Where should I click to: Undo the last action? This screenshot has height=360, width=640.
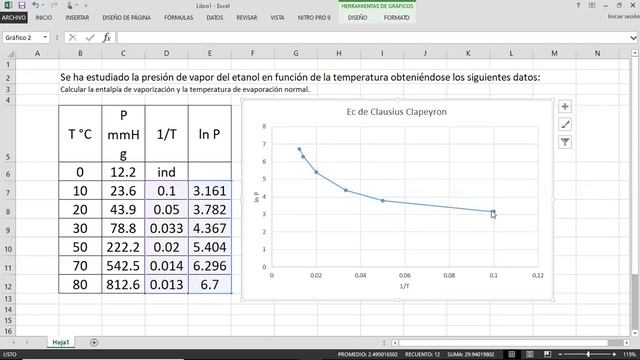point(36,5)
